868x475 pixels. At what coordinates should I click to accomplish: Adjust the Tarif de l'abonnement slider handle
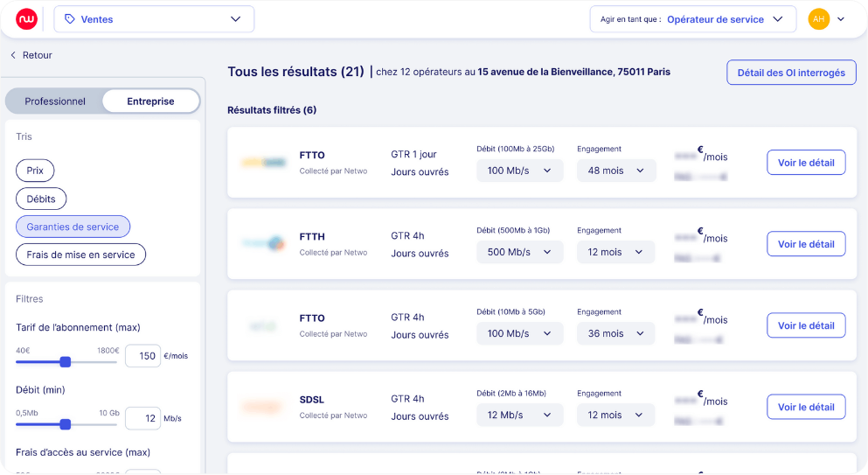(66, 362)
